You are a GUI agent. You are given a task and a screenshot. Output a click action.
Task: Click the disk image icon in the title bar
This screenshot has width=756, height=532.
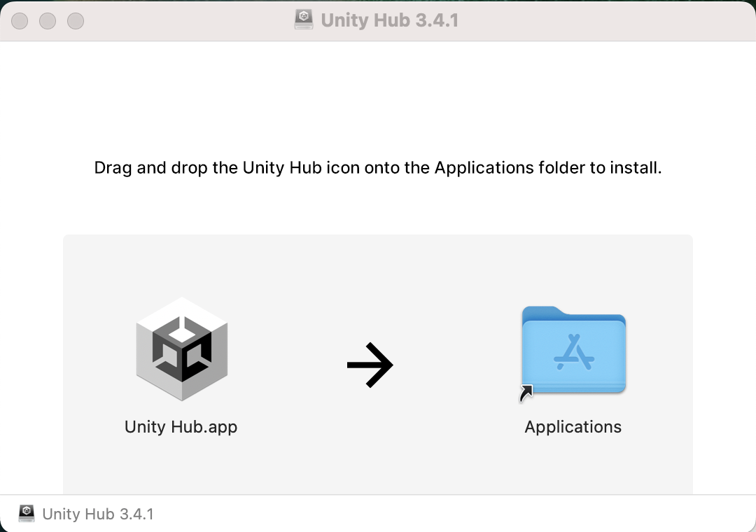click(304, 20)
